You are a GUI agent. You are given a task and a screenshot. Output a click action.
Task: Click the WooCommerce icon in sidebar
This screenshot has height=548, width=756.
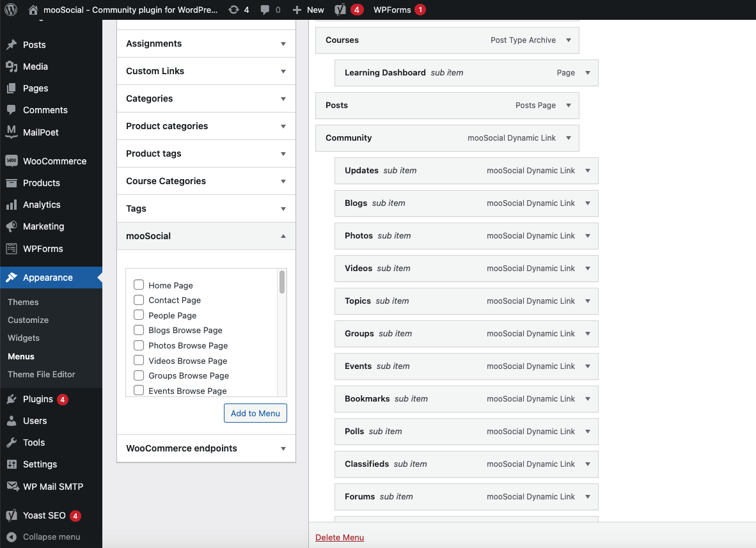(x=12, y=161)
